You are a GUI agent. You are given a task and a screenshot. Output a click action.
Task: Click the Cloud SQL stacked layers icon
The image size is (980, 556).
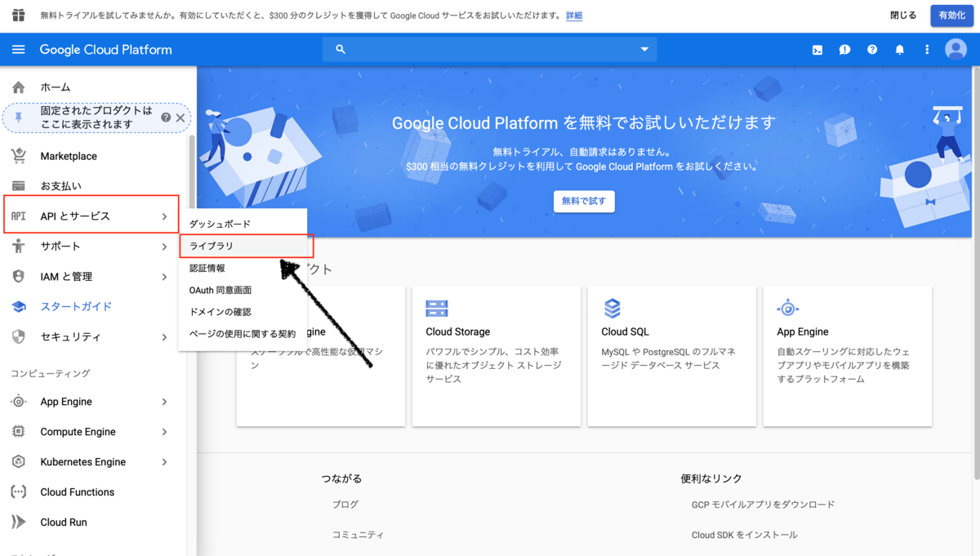(x=612, y=308)
